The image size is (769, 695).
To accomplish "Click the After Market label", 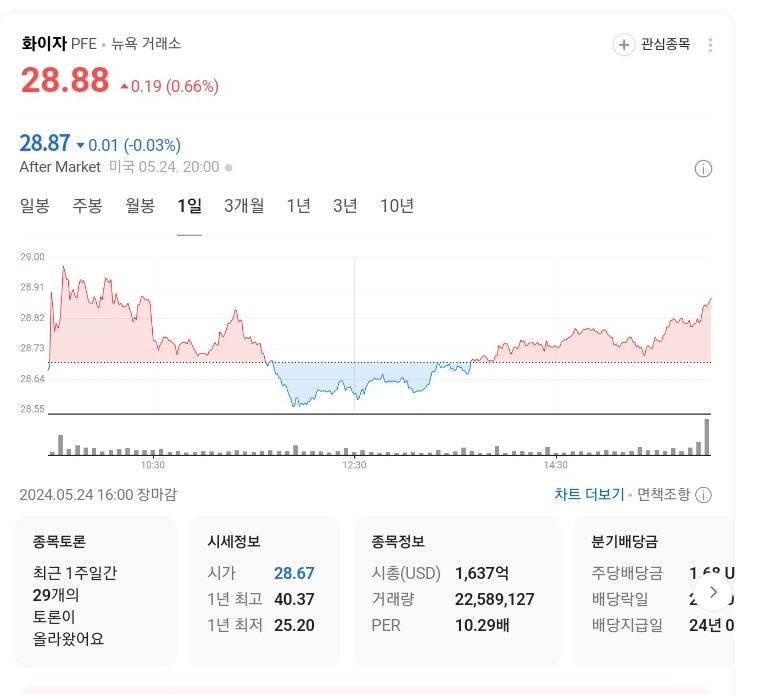I will (60, 167).
